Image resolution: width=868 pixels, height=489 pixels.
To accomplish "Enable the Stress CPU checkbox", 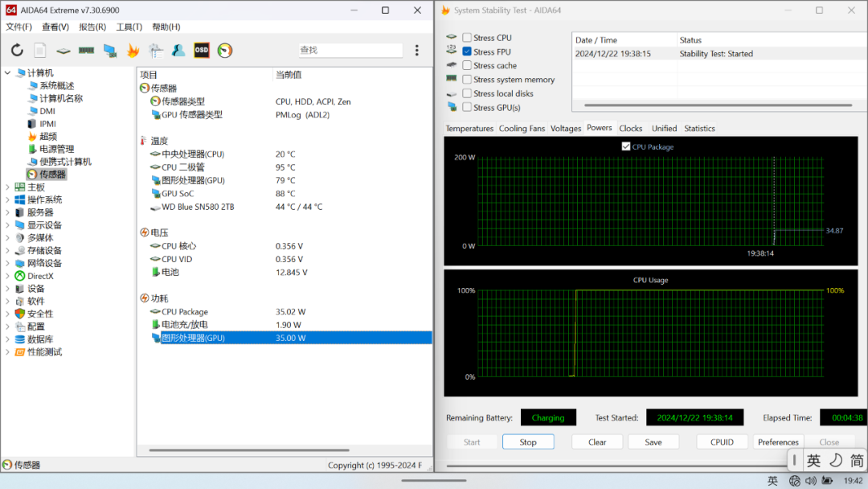I will [467, 38].
